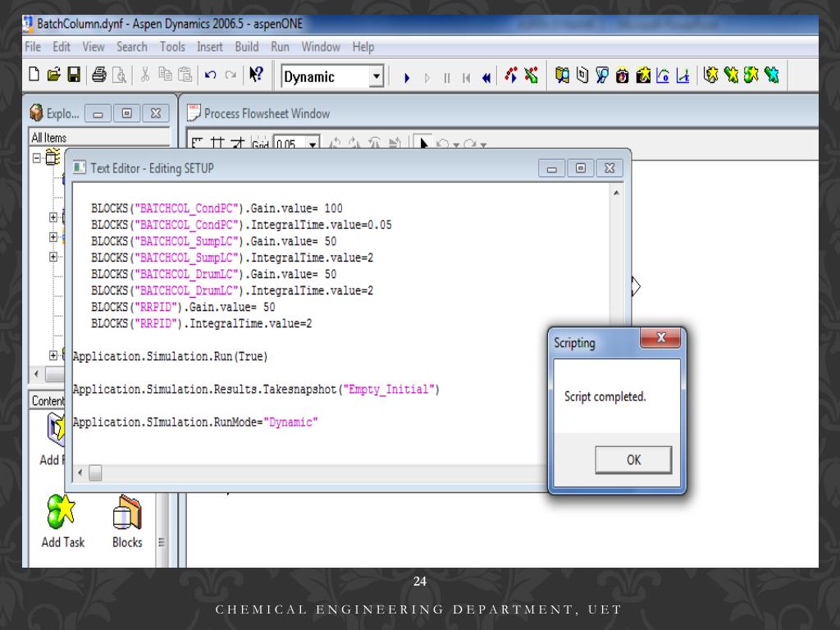Click the text editor vertical scrollbar up arrow

tap(617, 193)
